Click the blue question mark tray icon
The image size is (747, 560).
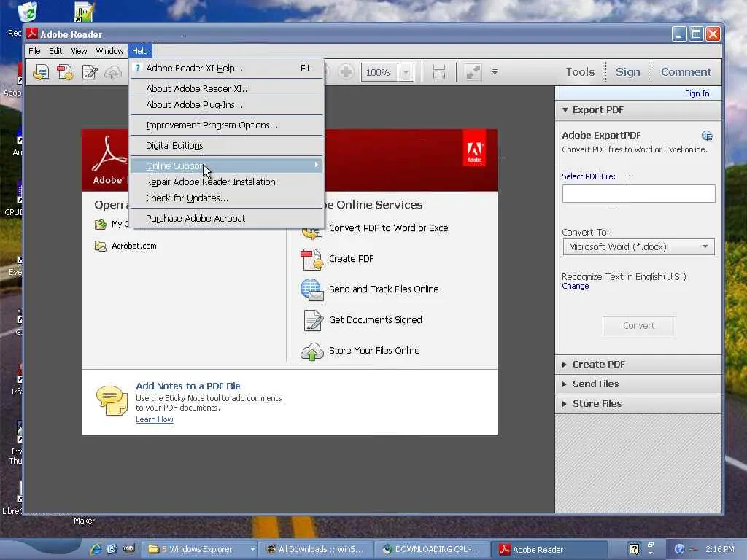pyautogui.click(x=679, y=550)
